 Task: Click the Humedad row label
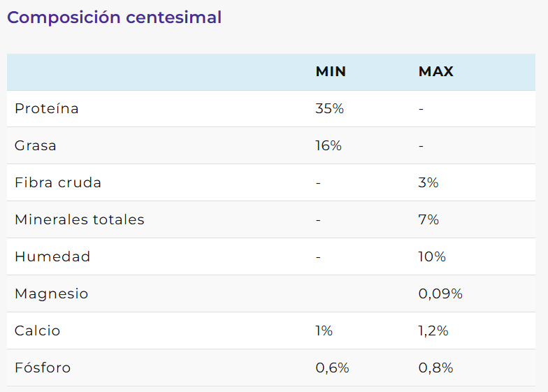pyautogui.click(x=52, y=257)
